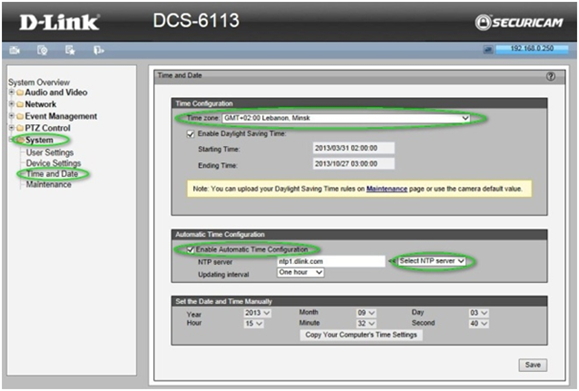The height and width of the screenshot is (391, 579).
Task: Open Time and Date page
Action: (52, 174)
